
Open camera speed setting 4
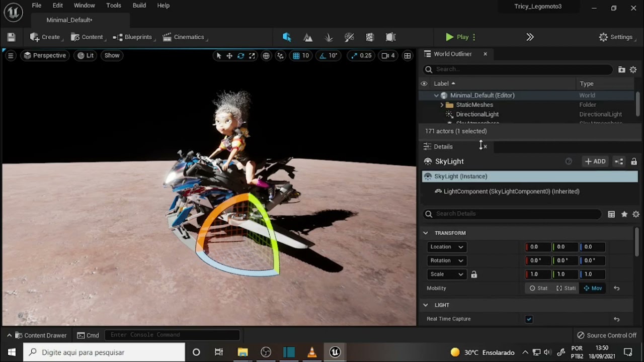pos(388,56)
